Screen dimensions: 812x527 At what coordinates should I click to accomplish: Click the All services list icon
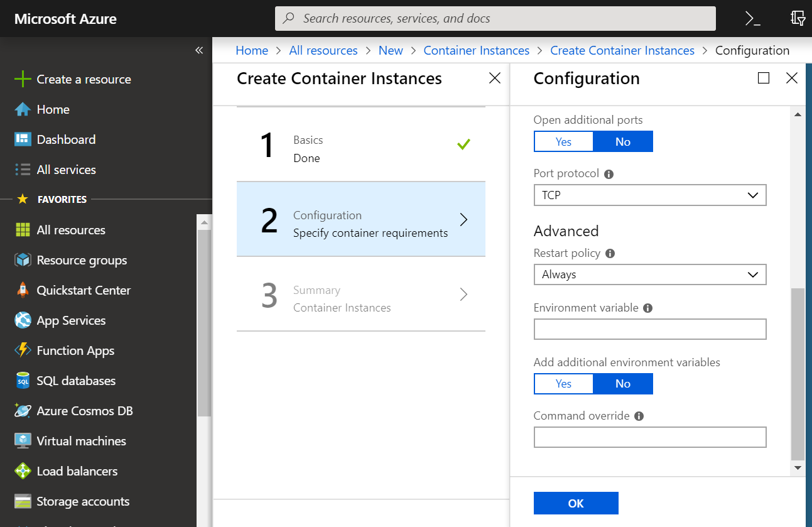click(23, 170)
